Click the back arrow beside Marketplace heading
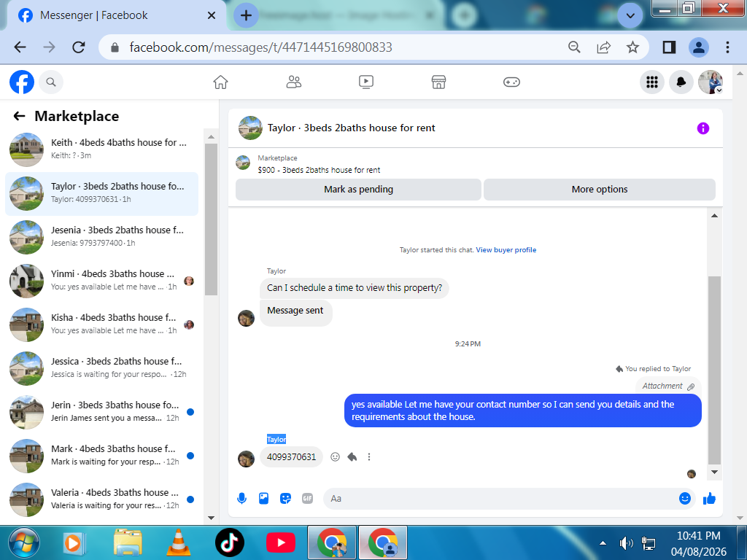 point(19,116)
